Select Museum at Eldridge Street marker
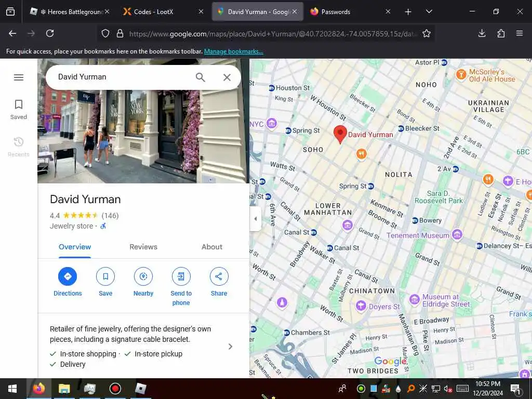532x399 pixels. click(414, 299)
